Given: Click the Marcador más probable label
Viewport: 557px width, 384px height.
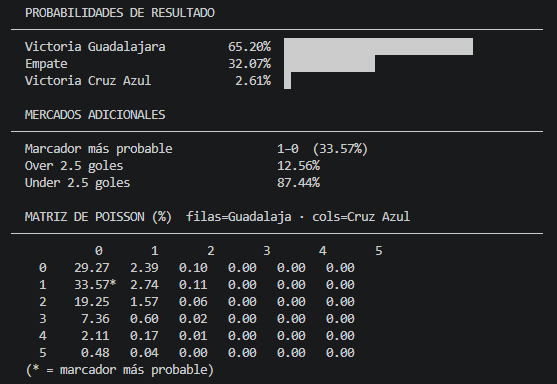Looking at the screenshot, I should [99, 148].
